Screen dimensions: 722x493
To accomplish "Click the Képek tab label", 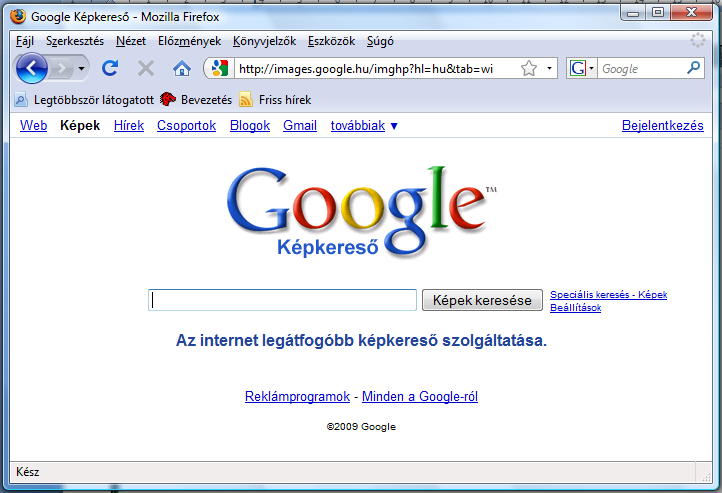I will tap(80, 125).
